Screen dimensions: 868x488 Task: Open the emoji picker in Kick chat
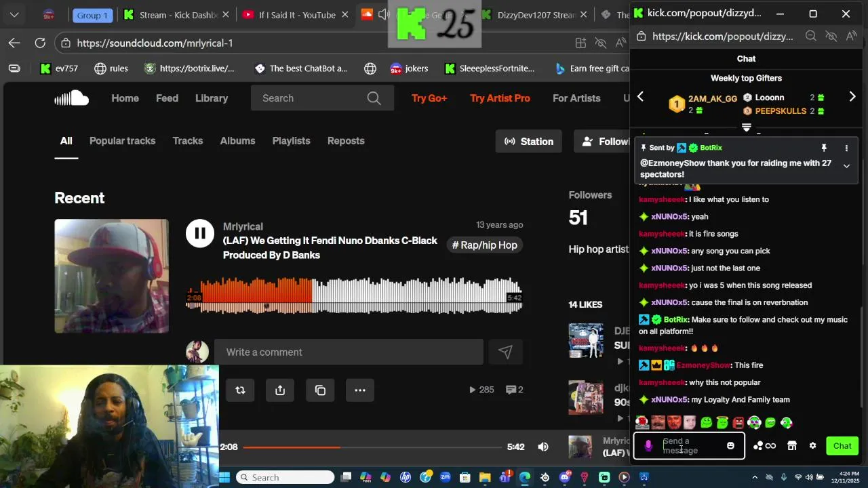(730, 445)
